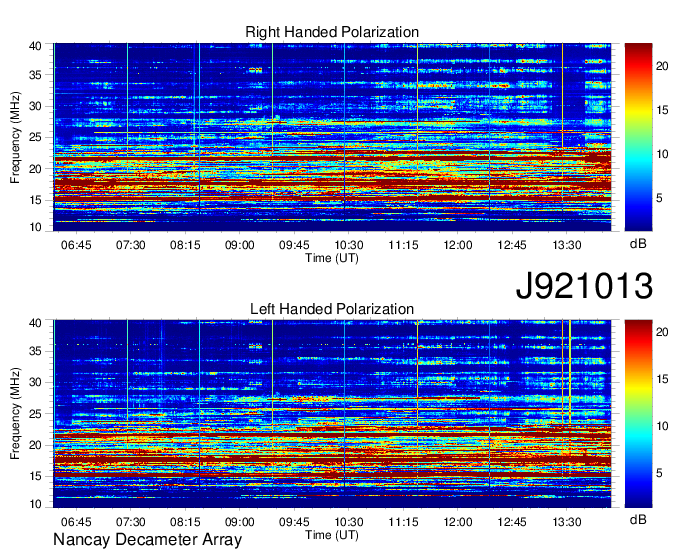Click the right-handed plot's dB color bar
This screenshot has width=680, height=552.
point(638,137)
